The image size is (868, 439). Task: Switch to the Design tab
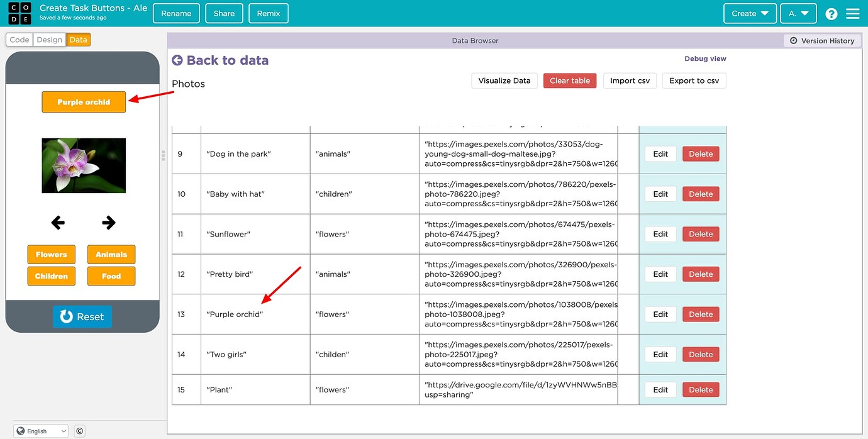pyautogui.click(x=49, y=39)
